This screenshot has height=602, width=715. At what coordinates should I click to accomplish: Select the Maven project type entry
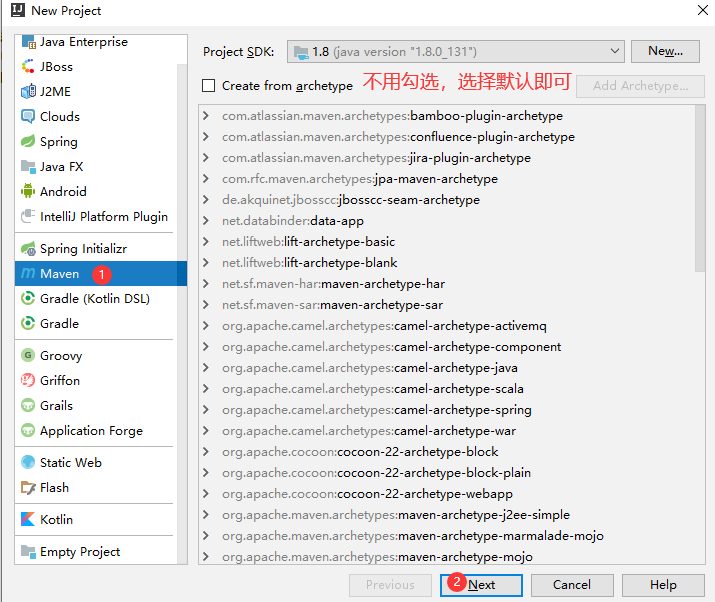pos(101,274)
